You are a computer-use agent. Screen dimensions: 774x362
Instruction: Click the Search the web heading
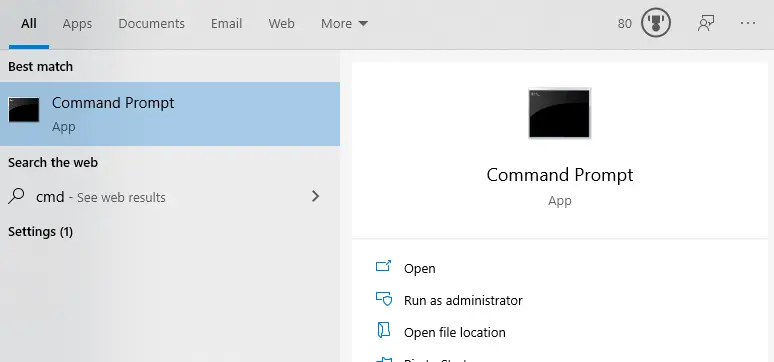(x=53, y=162)
